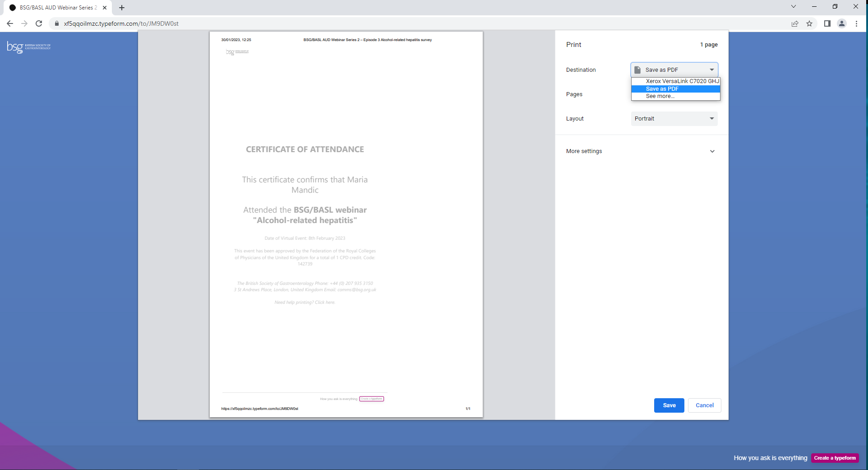The image size is (868, 470).
Task: Click the certificate print preview page
Action: 346,224
